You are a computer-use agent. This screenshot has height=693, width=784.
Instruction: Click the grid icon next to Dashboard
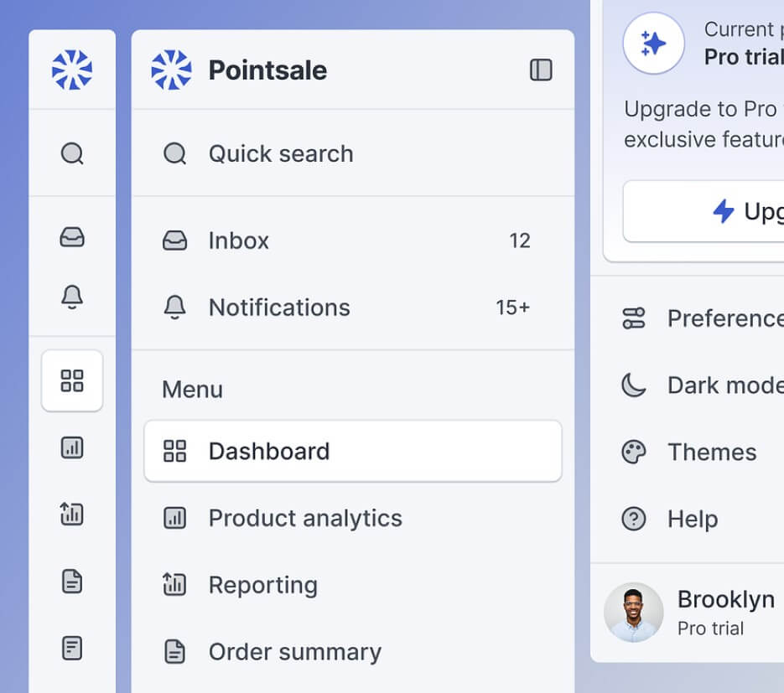(175, 451)
